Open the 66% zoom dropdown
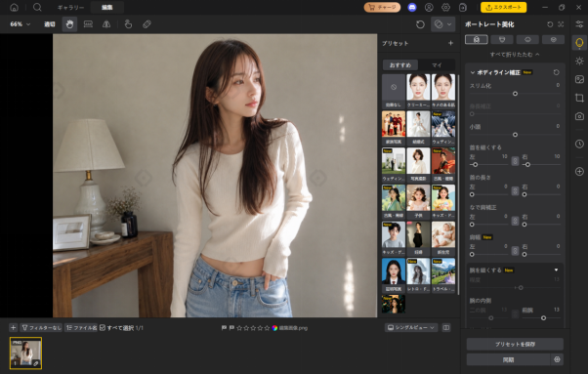The width and height of the screenshot is (588, 374). pos(21,24)
